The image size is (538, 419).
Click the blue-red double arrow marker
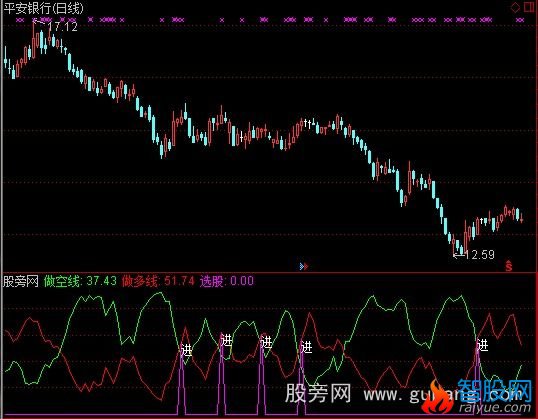coord(304,266)
